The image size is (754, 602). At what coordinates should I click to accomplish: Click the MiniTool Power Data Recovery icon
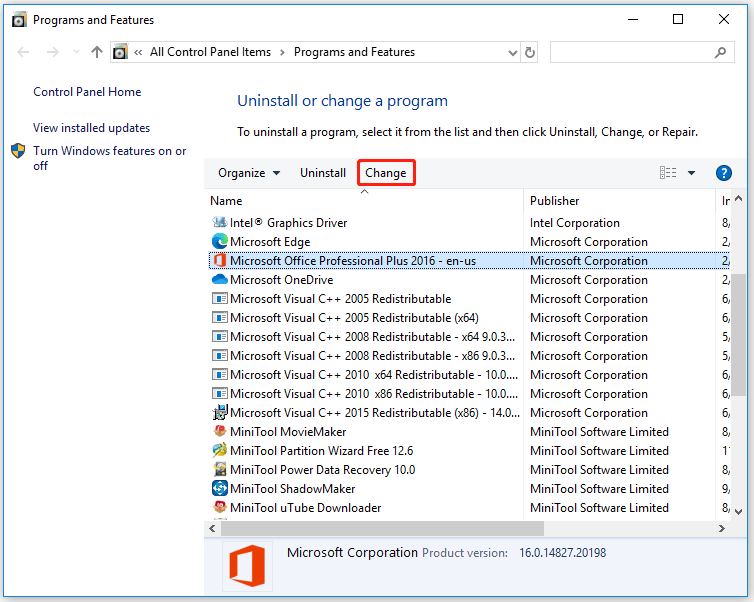click(x=220, y=469)
